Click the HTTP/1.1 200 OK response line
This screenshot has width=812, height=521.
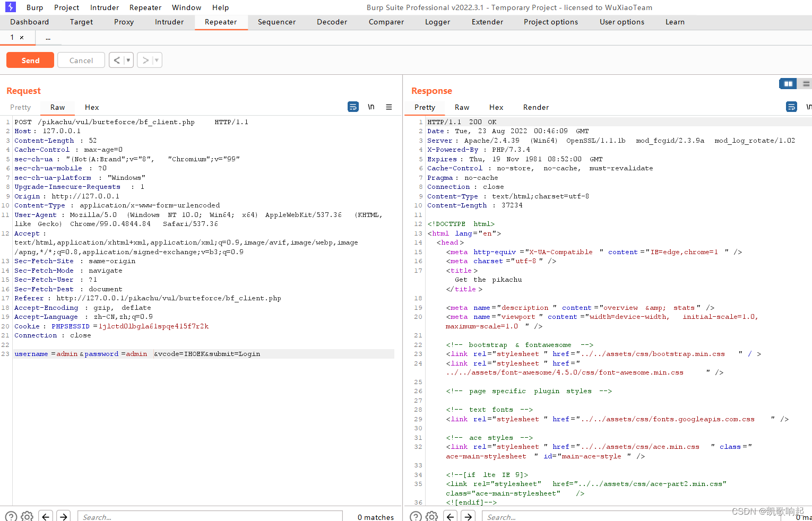(x=462, y=122)
